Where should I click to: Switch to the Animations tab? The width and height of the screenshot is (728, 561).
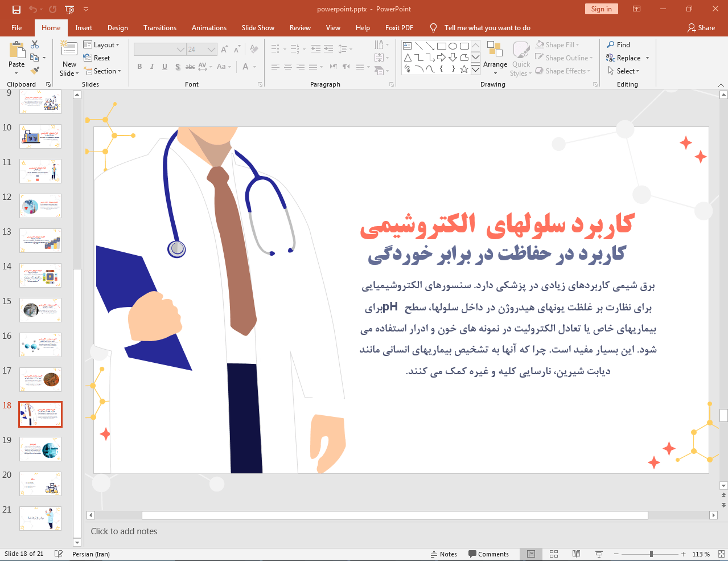[209, 27]
